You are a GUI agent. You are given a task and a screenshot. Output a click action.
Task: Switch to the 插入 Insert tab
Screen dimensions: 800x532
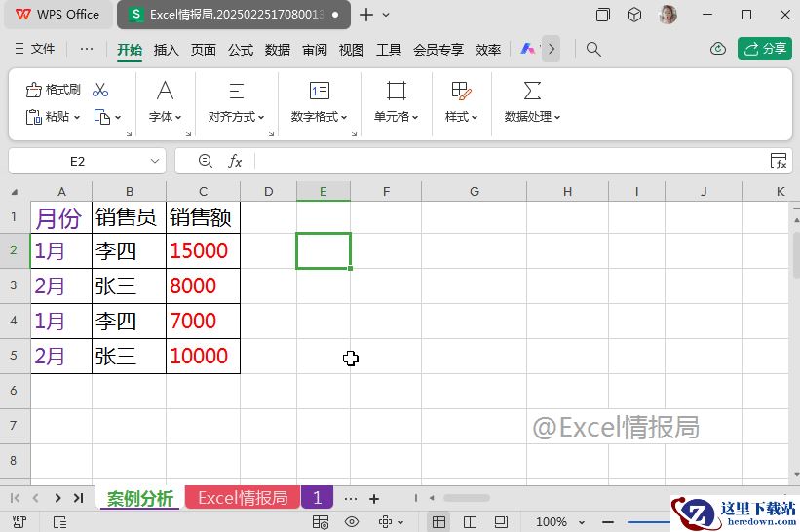(167, 50)
